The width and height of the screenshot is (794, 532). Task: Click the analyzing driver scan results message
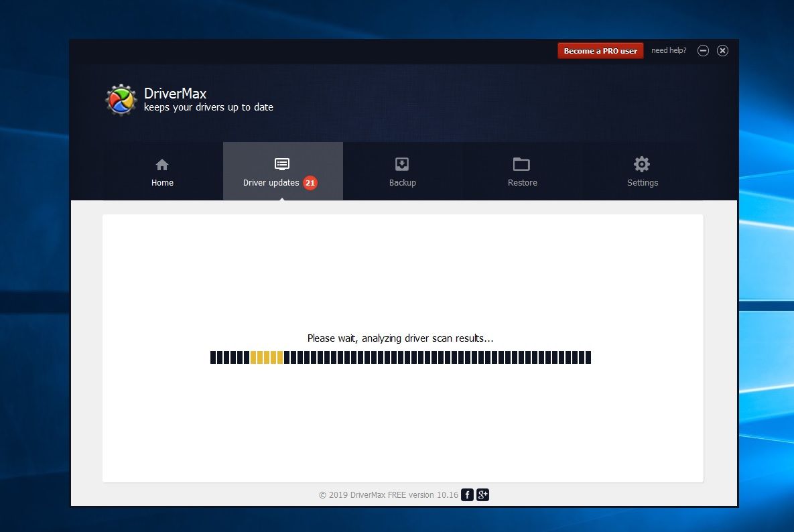400,338
